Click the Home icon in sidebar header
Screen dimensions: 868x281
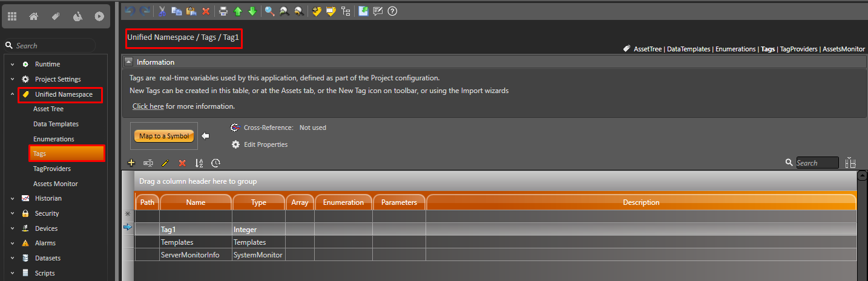point(33,17)
